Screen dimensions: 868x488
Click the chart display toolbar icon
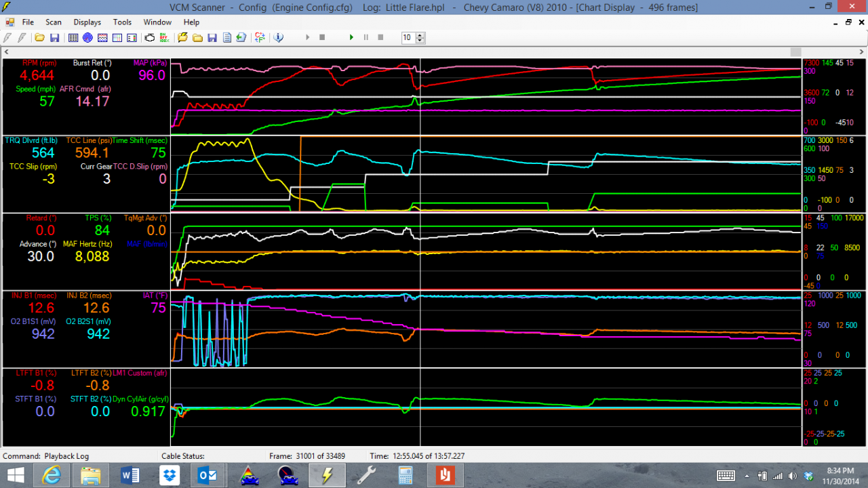pos(103,37)
